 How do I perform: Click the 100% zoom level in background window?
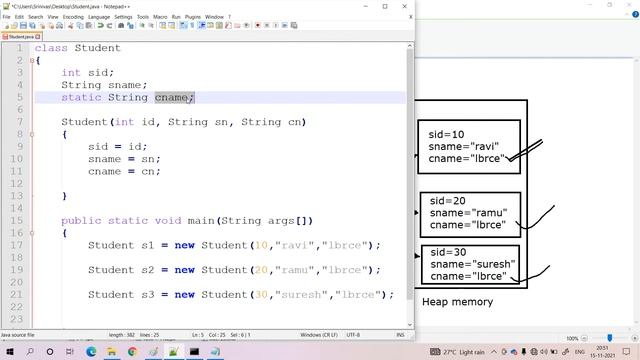(x=572, y=338)
